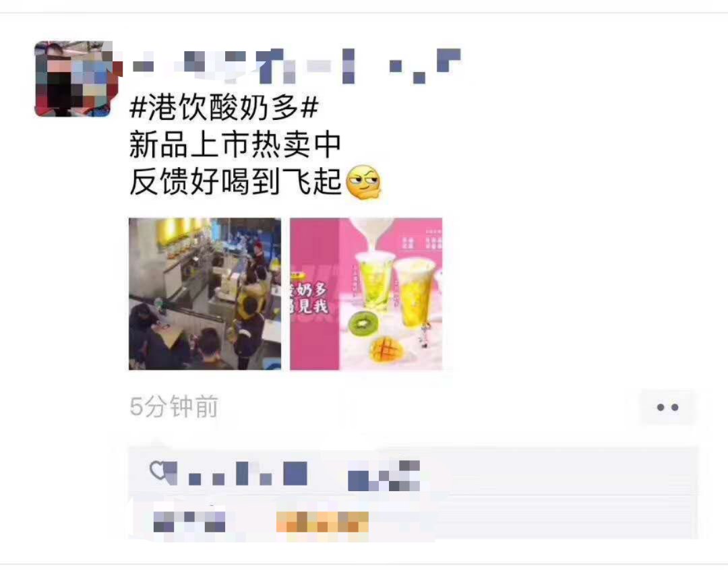Screen dimensions: 728x570
Task: Open the #港饮酸奶多# hashtag
Action: pyautogui.click(x=224, y=108)
